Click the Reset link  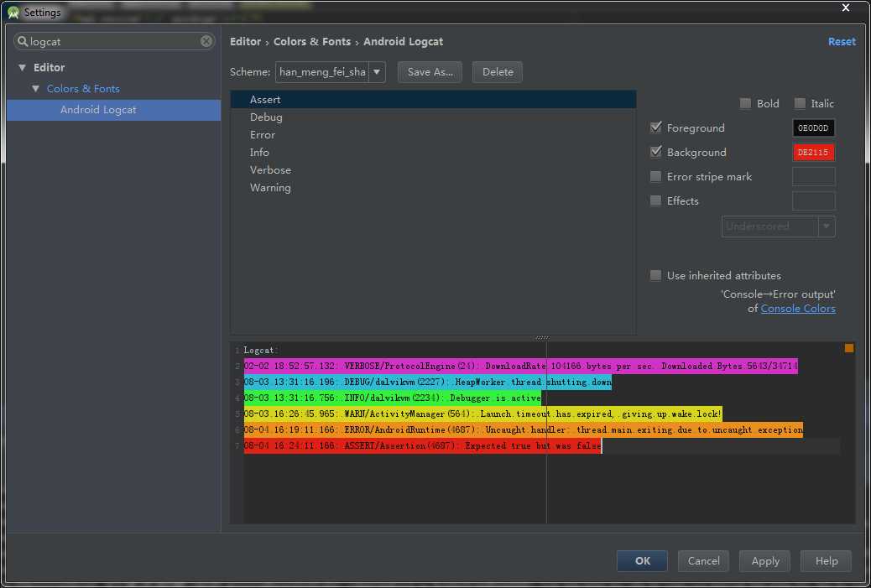pyautogui.click(x=842, y=42)
